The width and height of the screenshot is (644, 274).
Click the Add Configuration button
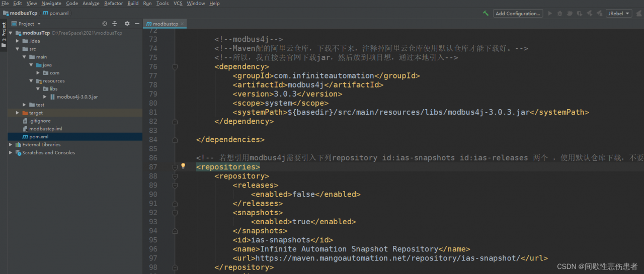click(518, 14)
